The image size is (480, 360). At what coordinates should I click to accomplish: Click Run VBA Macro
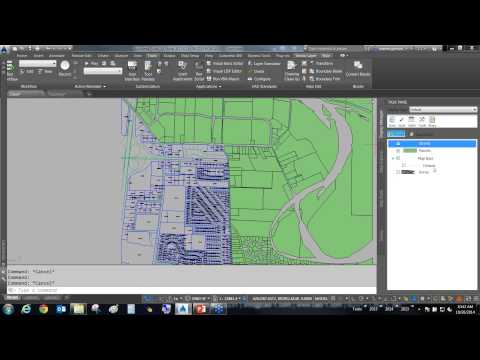point(223,79)
